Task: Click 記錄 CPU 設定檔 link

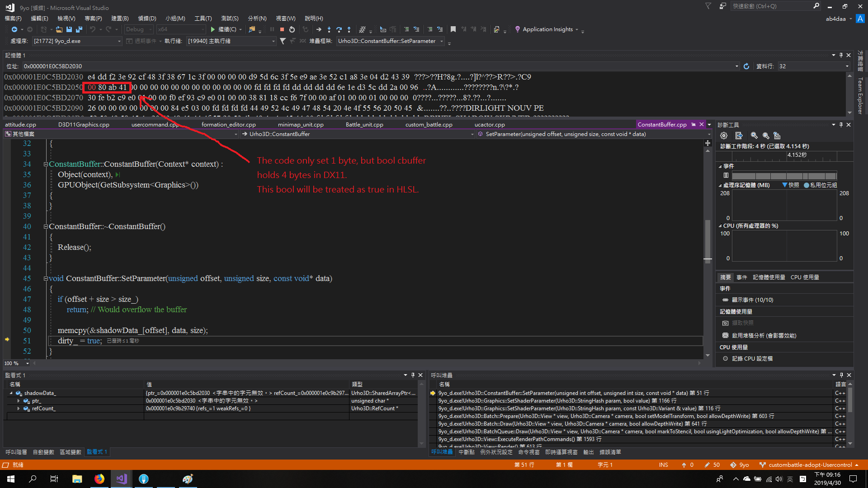Action: pos(752,359)
